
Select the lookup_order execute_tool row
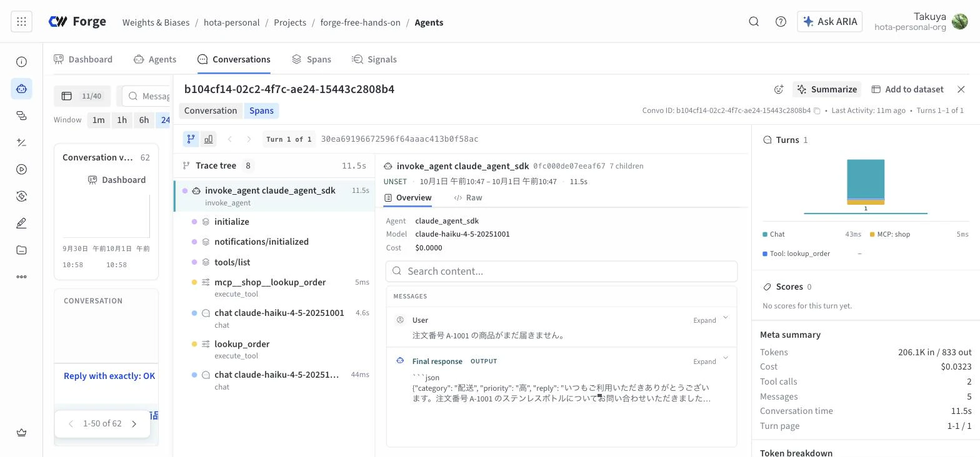click(x=274, y=349)
